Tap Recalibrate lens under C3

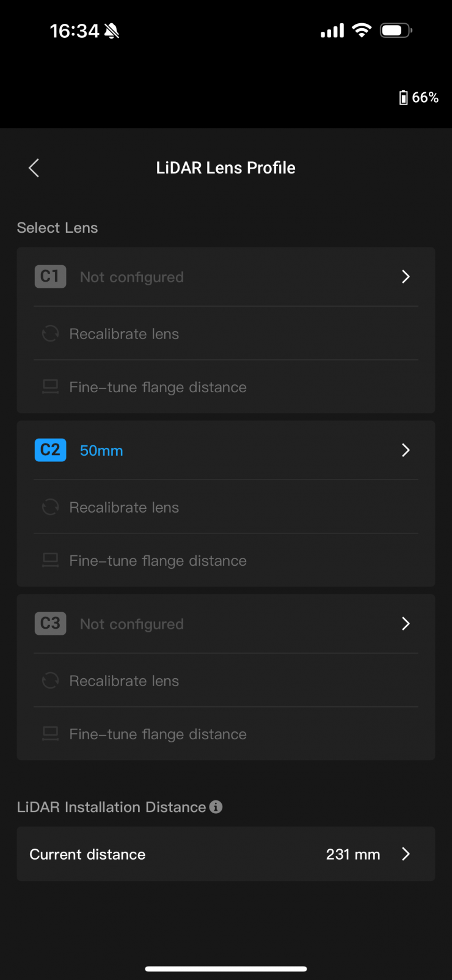[x=124, y=681]
